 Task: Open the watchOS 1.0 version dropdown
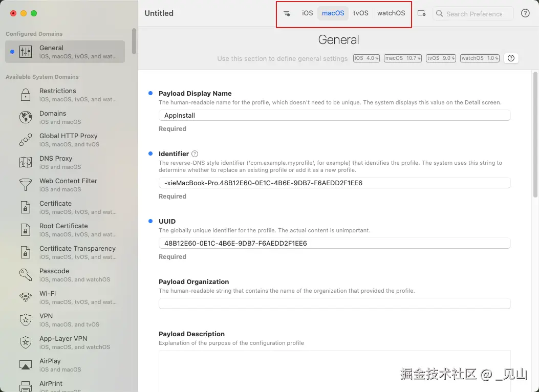pyautogui.click(x=480, y=58)
